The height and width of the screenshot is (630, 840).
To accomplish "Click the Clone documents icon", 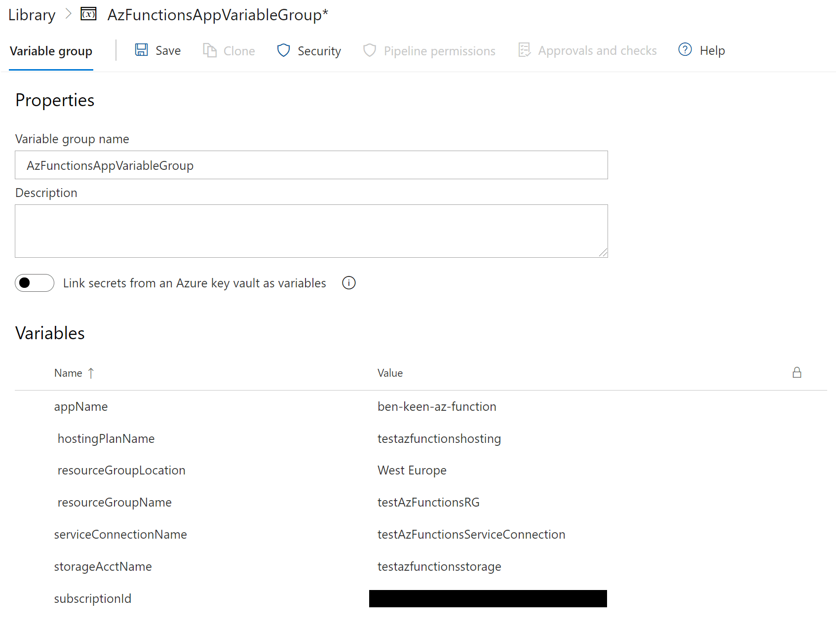I will pos(210,50).
